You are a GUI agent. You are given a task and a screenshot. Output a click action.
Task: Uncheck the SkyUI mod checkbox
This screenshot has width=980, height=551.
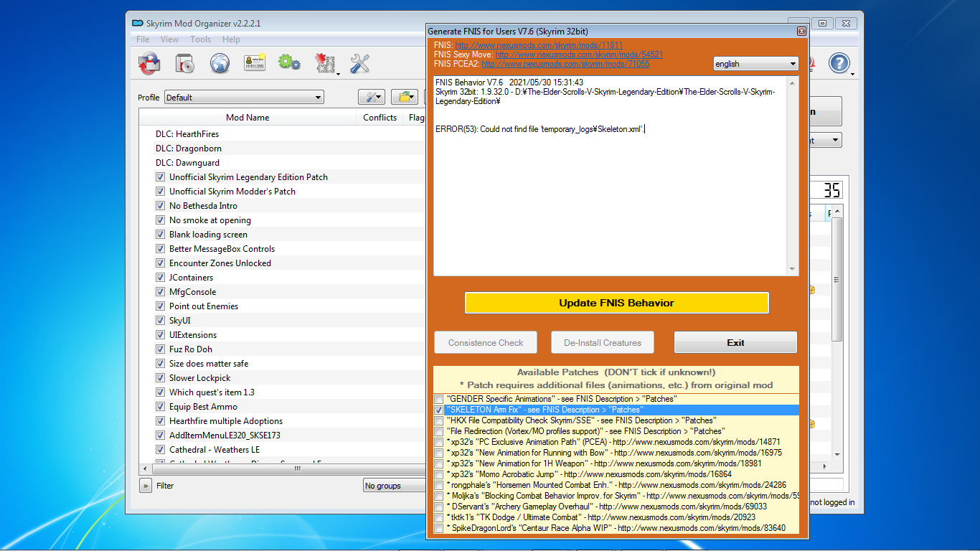pyautogui.click(x=160, y=321)
